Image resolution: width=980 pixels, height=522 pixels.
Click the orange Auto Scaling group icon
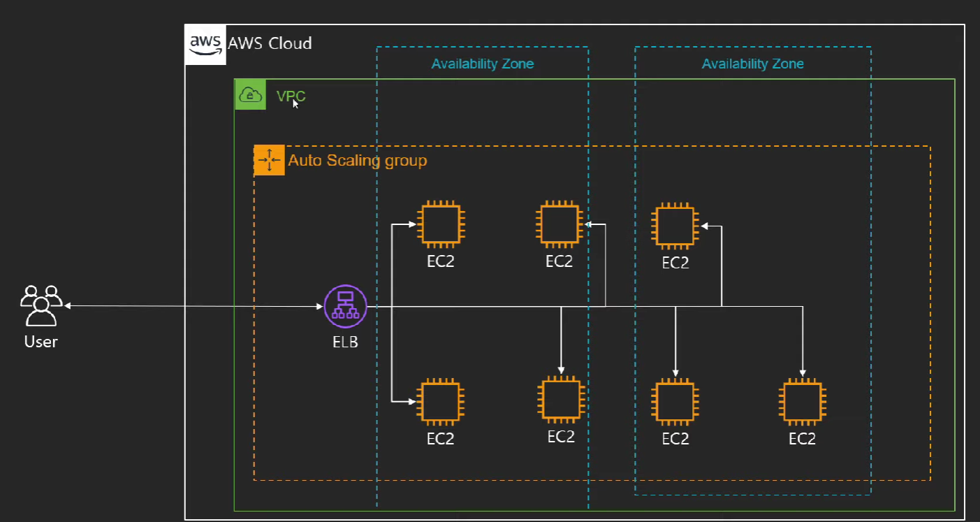click(x=269, y=160)
